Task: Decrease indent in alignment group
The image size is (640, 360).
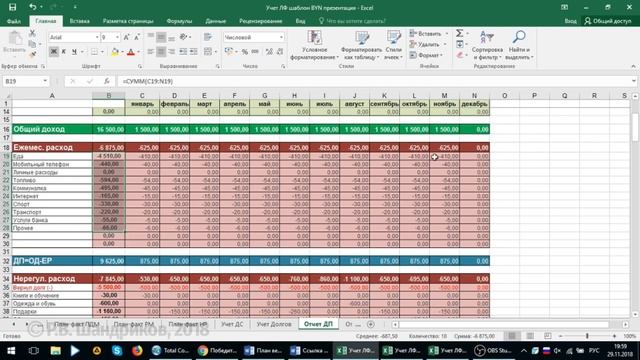Action: (183, 52)
